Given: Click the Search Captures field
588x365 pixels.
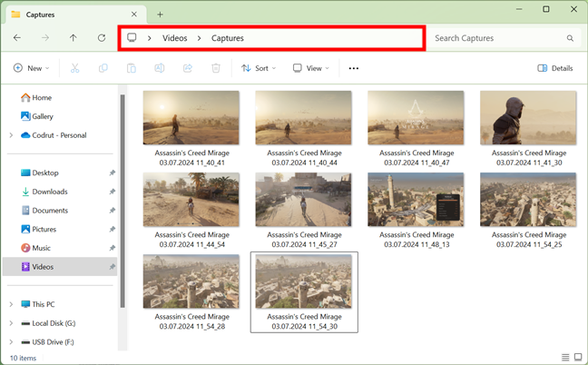Looking at the screenshot, I should click(505, 38).
